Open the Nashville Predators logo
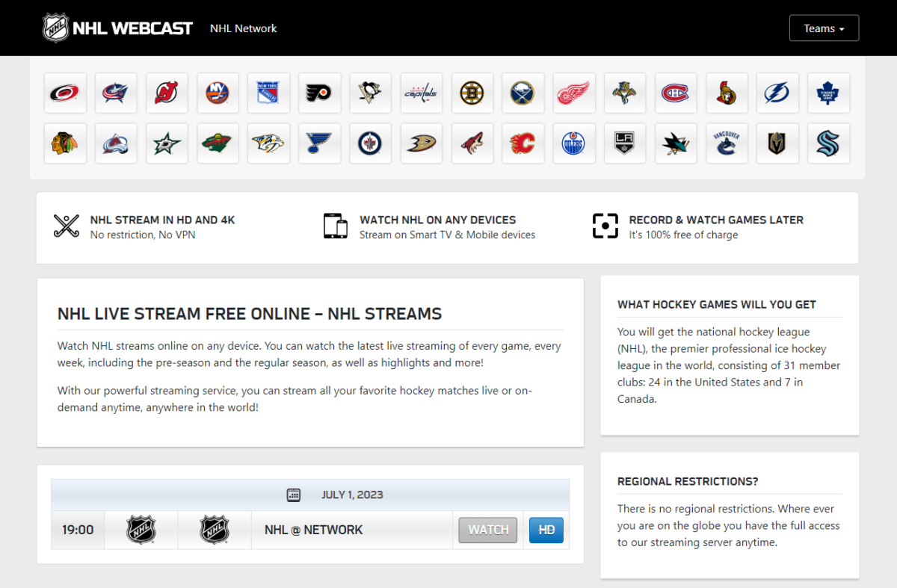This screenshot has width=897, height=588. point(268,143)
